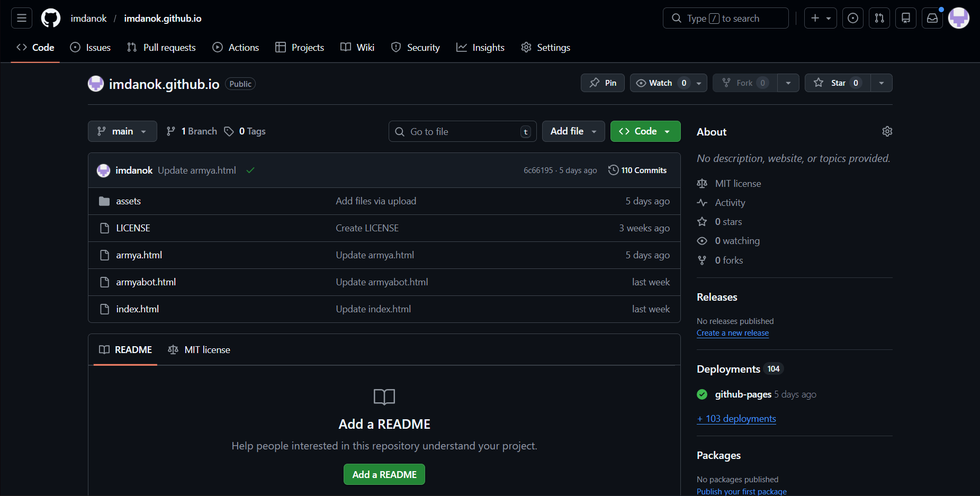980x496 pixels.
Task: Edit repository details with About gear icon
Action: tap(887, 131)
